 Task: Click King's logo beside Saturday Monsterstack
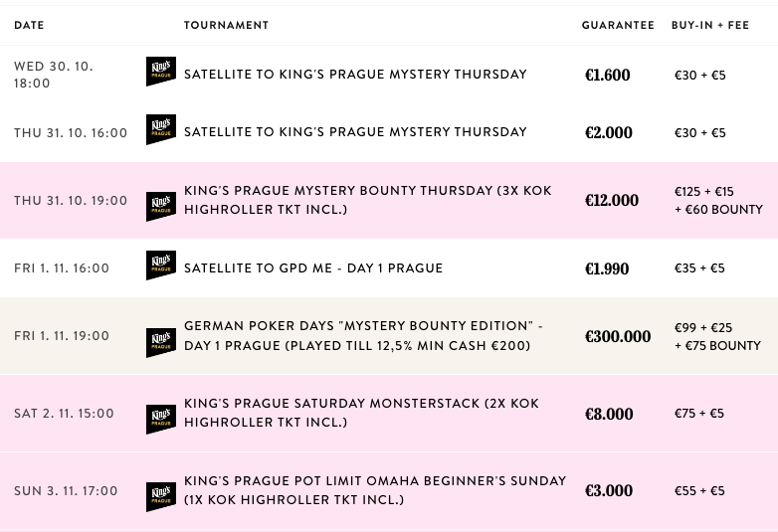click(x=161, y=420)
